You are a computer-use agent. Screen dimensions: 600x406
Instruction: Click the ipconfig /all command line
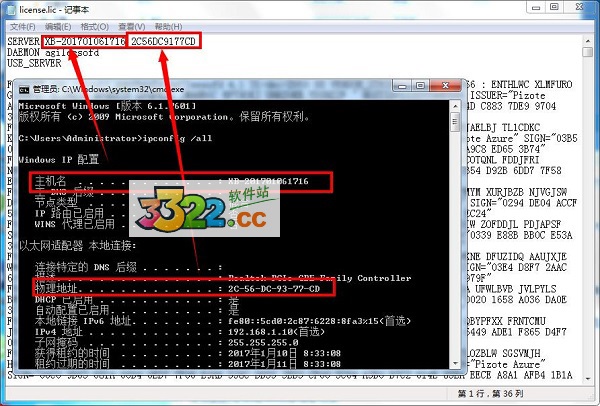point(115,138)
